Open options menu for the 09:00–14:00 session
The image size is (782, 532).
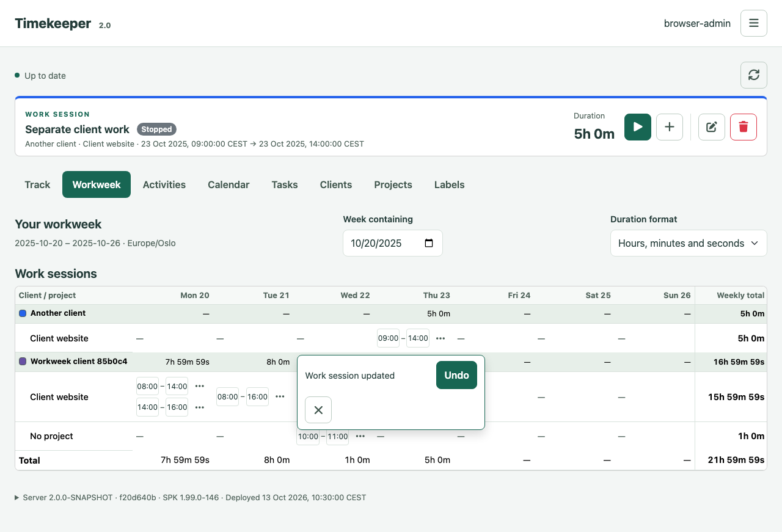pos(440,338)
